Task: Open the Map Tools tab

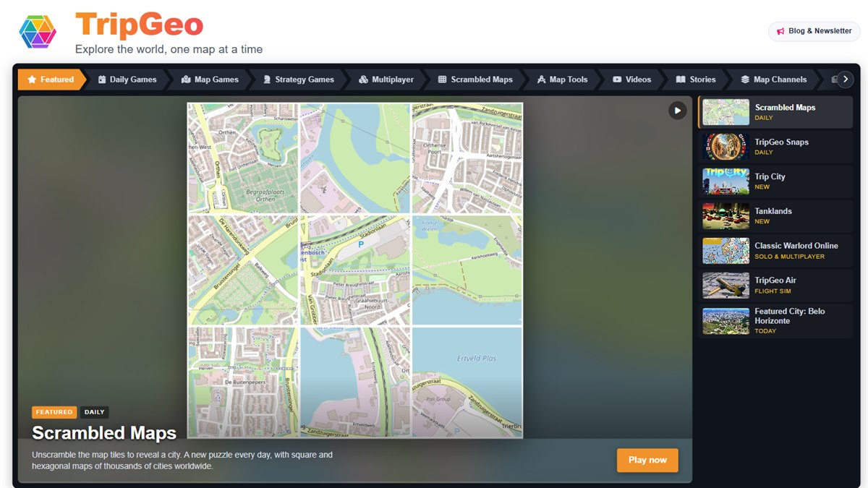Action: point(562,80)
